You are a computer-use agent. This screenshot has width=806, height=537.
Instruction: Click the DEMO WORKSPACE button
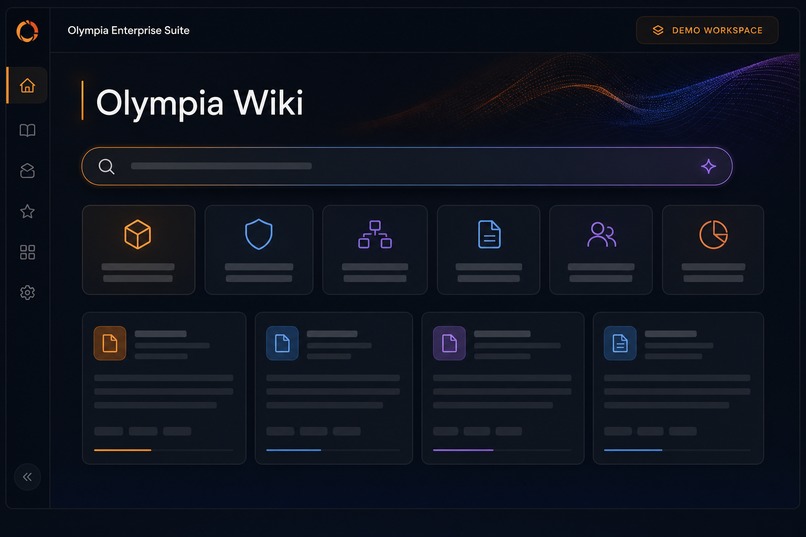click(x=707, y=30)
